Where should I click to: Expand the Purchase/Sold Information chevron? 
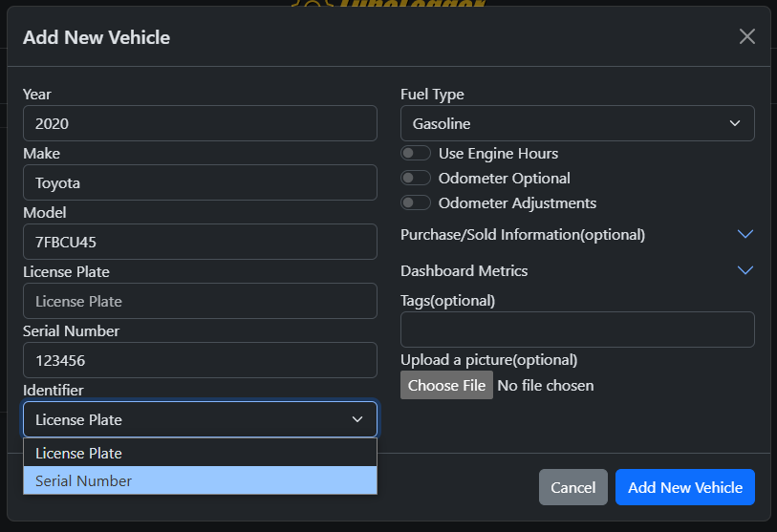(x=745, y=234)
